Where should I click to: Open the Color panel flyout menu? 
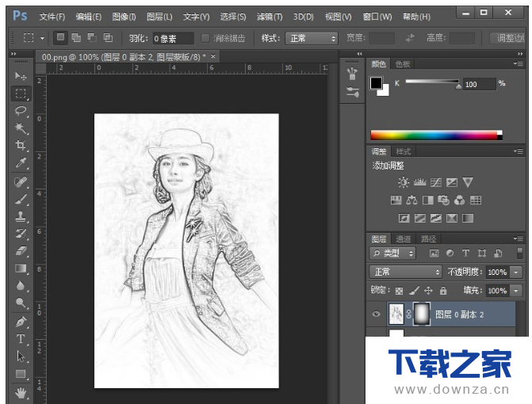(518, 63)
